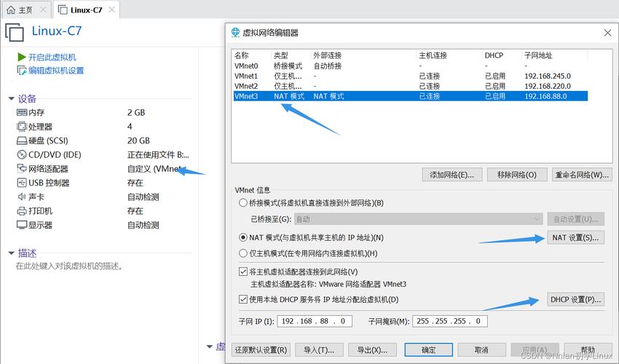Click the 声卡 sound card speaker icon
This screenshot has width=619, height=364.
click(x=22, y=197)
